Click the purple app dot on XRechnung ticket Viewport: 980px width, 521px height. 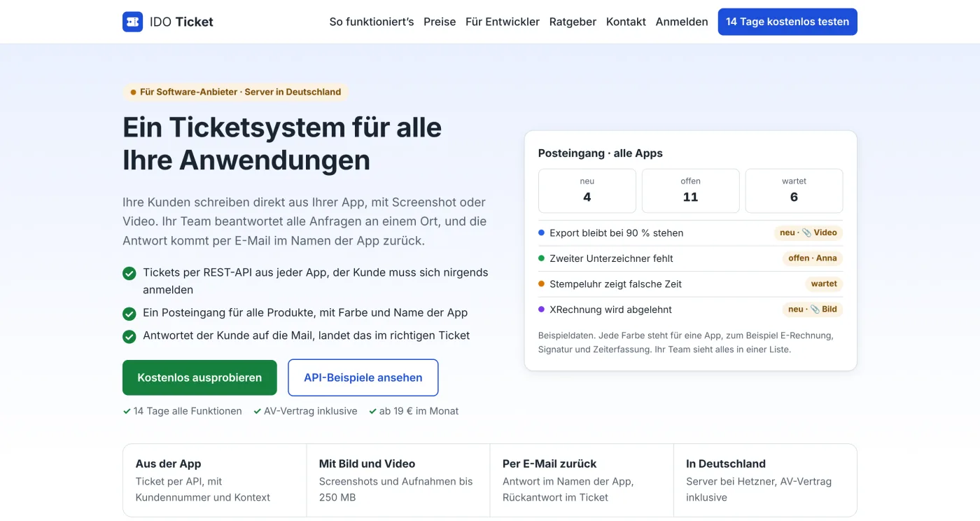click(541, 309)
